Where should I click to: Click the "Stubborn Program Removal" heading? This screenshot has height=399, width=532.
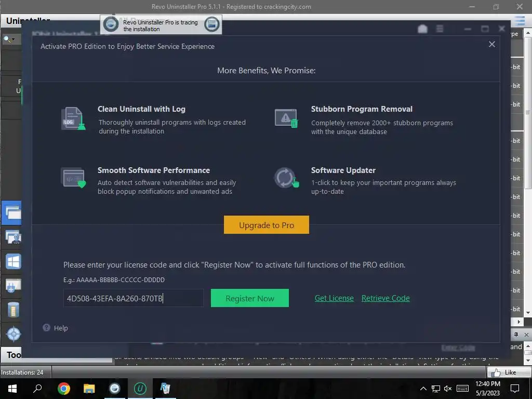click(x=362, y=109)
